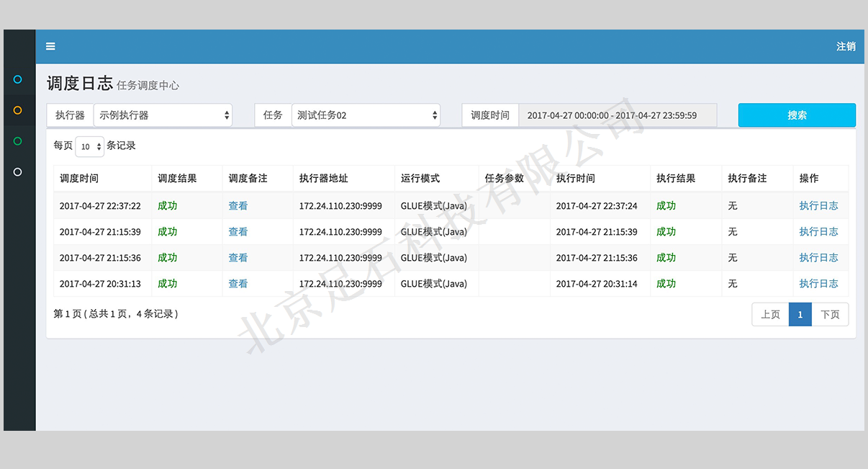Viewport: 868px width, 469px height.
Task: Open 查看 for the 22:37:22 log row
Action: pos(238,206)
